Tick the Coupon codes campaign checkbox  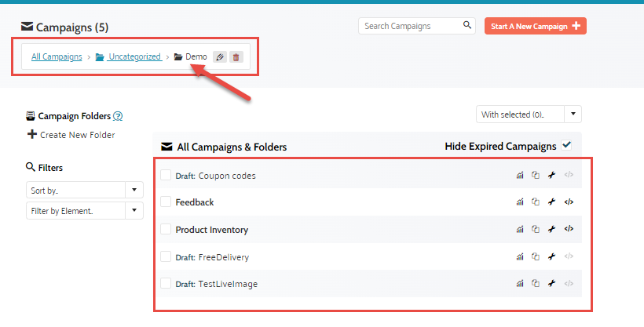coord(166,176)
